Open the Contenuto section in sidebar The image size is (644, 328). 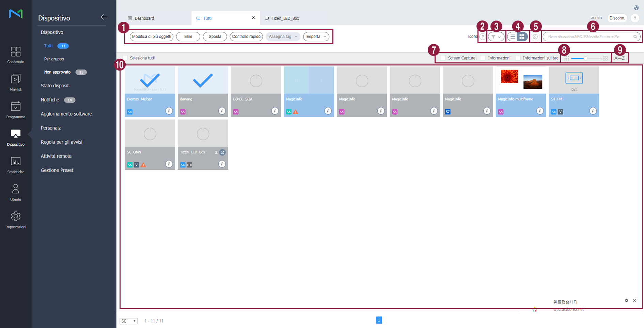point(16,55)
